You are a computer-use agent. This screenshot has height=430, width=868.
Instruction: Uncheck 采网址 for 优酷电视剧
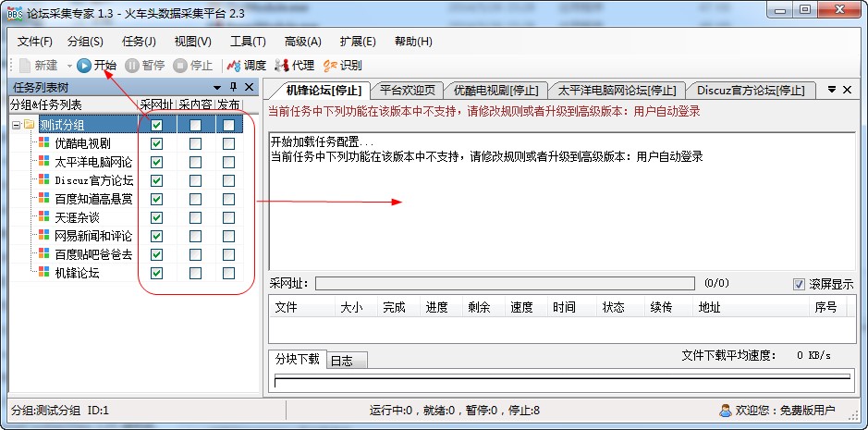pos(156,143)
